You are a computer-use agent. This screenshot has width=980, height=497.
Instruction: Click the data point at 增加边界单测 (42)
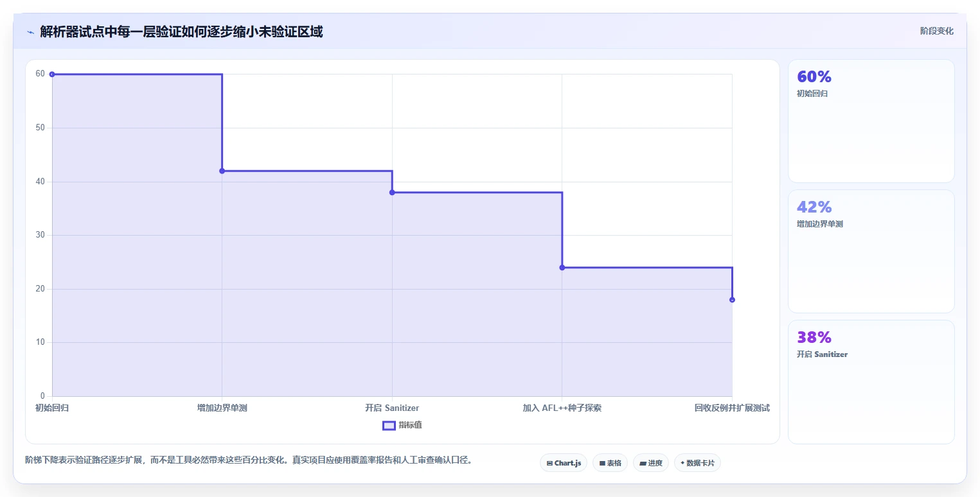coord(222,171)
